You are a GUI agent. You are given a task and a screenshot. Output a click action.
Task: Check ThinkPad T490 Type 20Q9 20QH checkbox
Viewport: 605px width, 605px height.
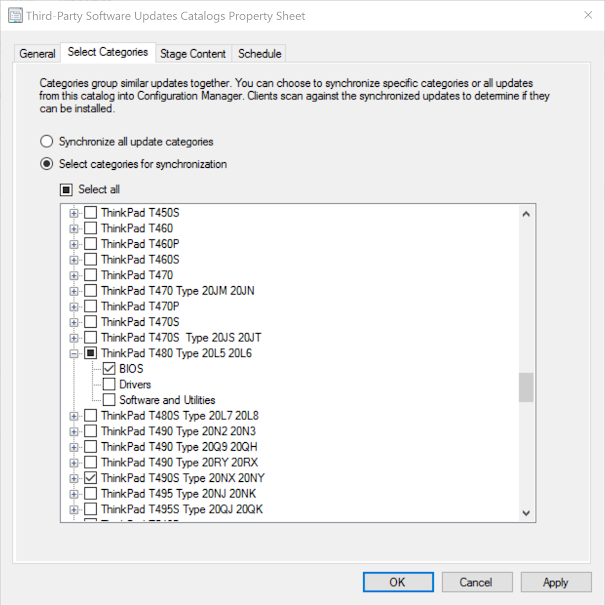click(90, 447)
